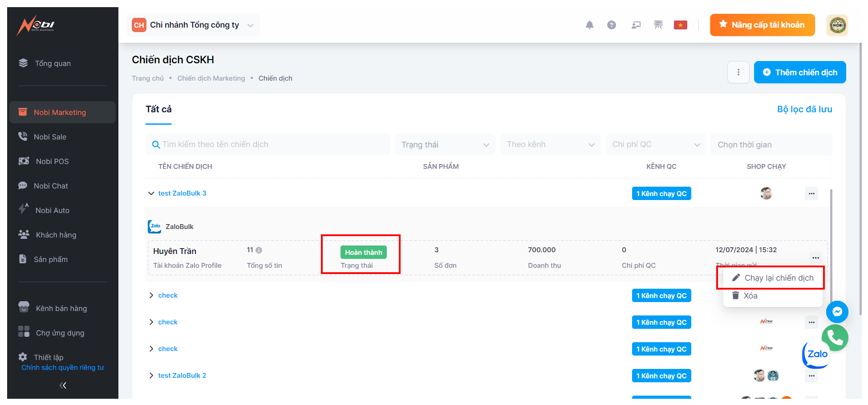
Task: Select Chạy lại chiến dịch menu option
Action: pos(779,278)
